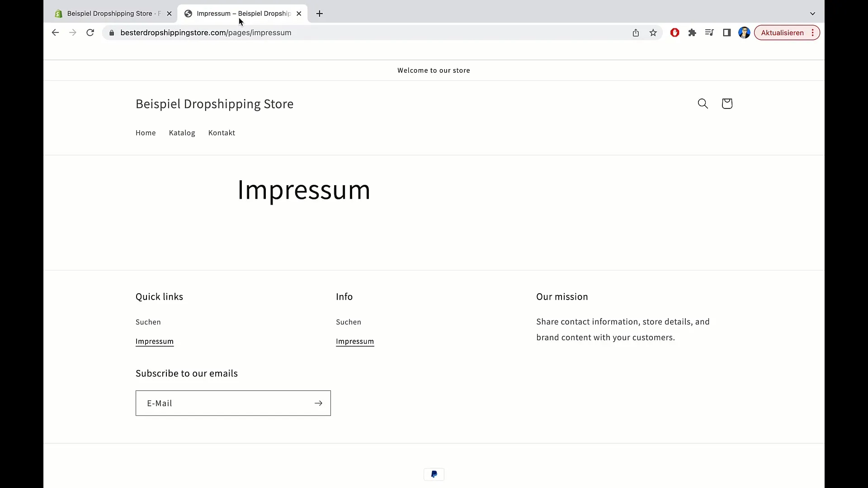
Task: Click the PayPal payment icon
Action: pyautogui.click(x=434, y=474)
